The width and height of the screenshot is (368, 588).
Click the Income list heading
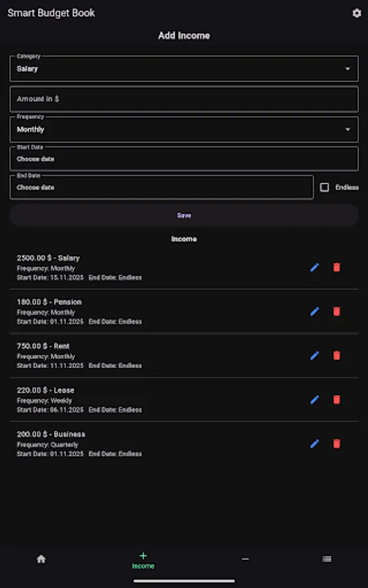(x=184, y=239)
